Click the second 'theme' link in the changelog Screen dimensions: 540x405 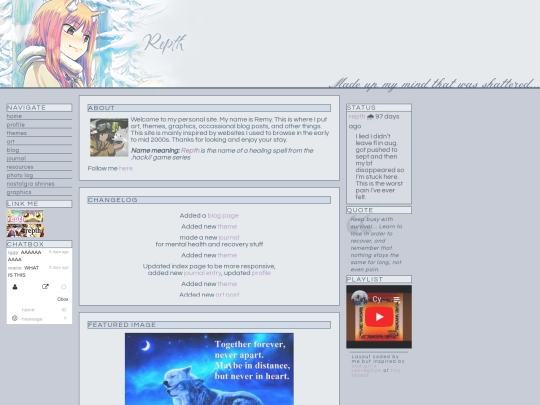click(227, 255)
